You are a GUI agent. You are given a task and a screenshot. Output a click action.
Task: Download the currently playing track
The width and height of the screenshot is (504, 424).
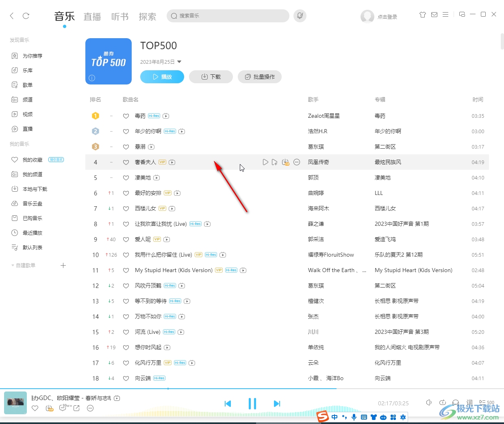pos(50,408)
